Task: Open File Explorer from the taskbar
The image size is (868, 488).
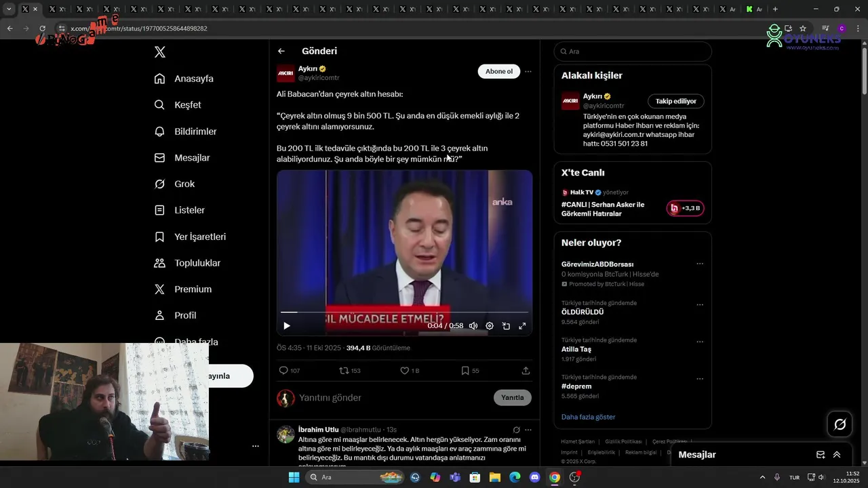Action: coord(495,477)
